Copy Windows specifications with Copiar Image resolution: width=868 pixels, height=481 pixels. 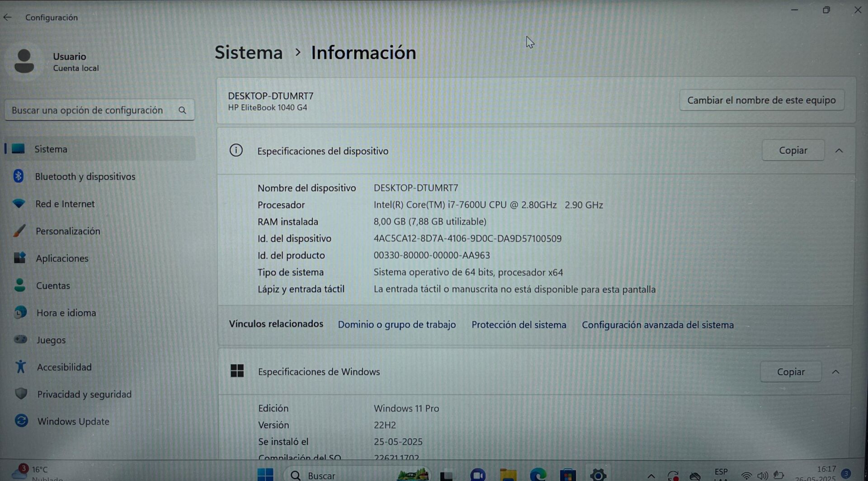791,372
